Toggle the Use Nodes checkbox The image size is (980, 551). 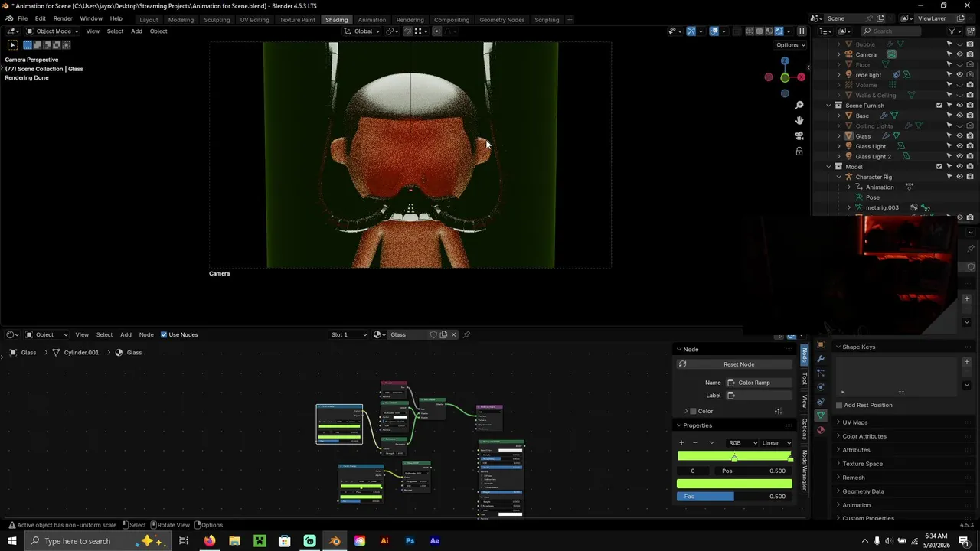(x=163, y=334)
